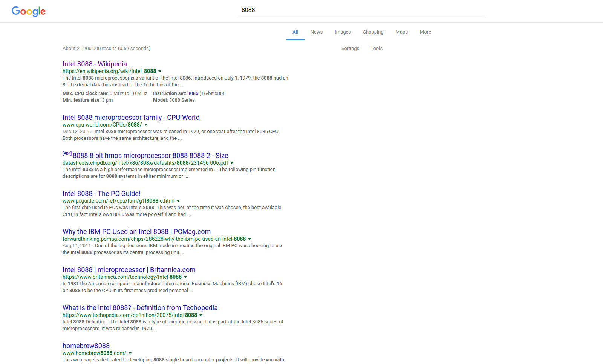The height and width of the screenshot is (364, 603).
Task: Open Intel 8088 Britannica.com result
Action: [129, 270]
